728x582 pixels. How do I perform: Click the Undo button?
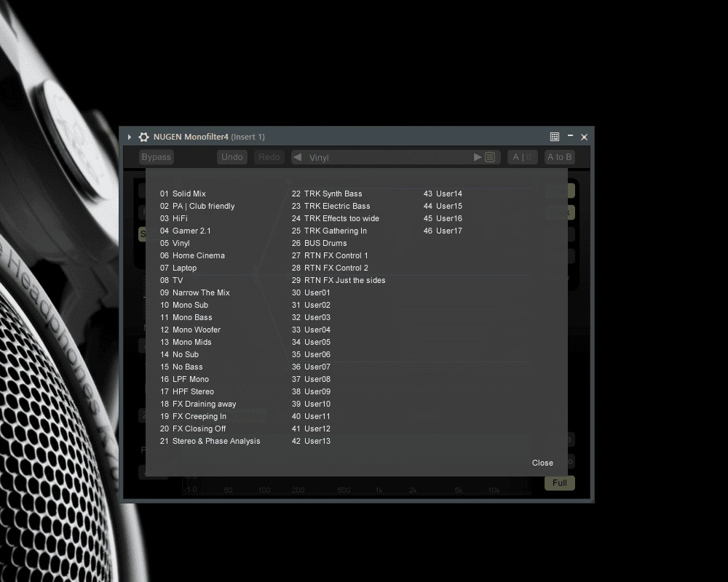click(232, 157)
